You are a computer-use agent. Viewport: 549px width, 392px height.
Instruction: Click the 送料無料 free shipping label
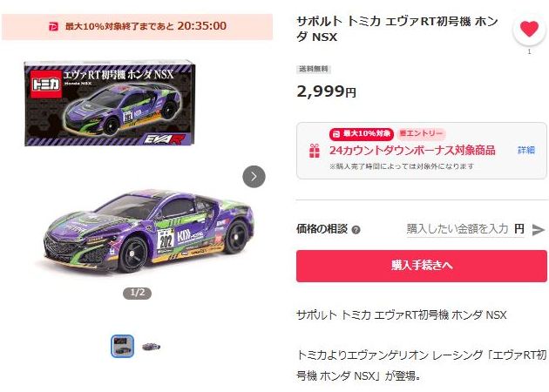coord(314,70)
